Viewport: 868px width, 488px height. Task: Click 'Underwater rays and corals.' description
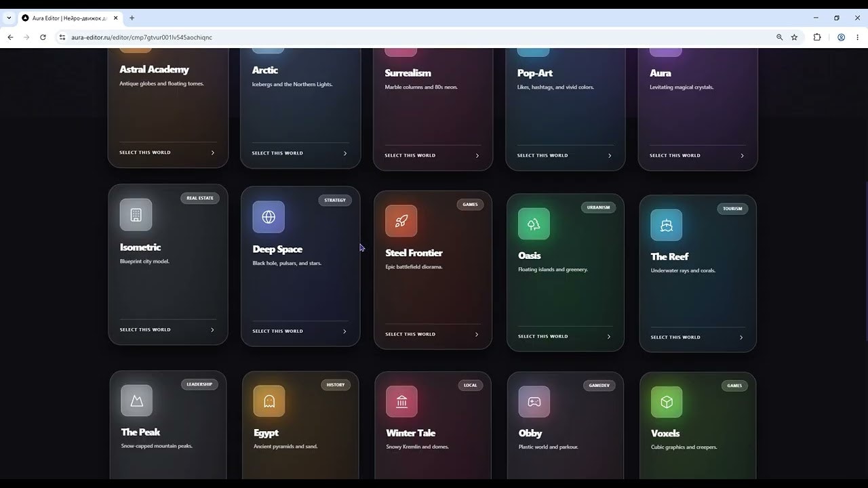(683, 270)
